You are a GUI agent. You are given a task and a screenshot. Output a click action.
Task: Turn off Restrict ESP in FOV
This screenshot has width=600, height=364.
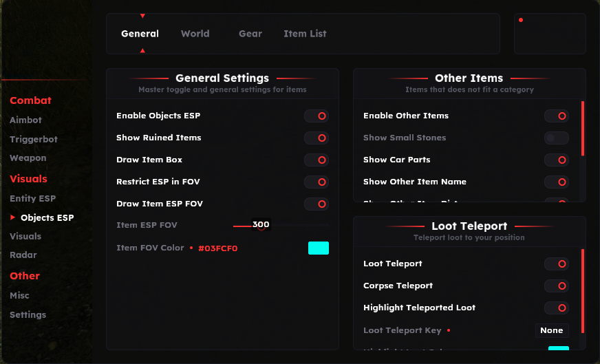pos(317,182)
